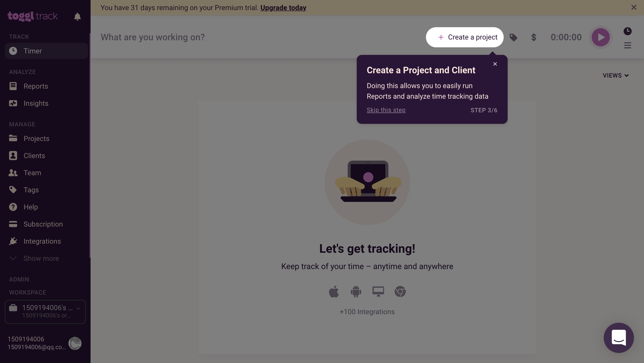Click the Create a project button
The image size is (644, 363).
465,37
